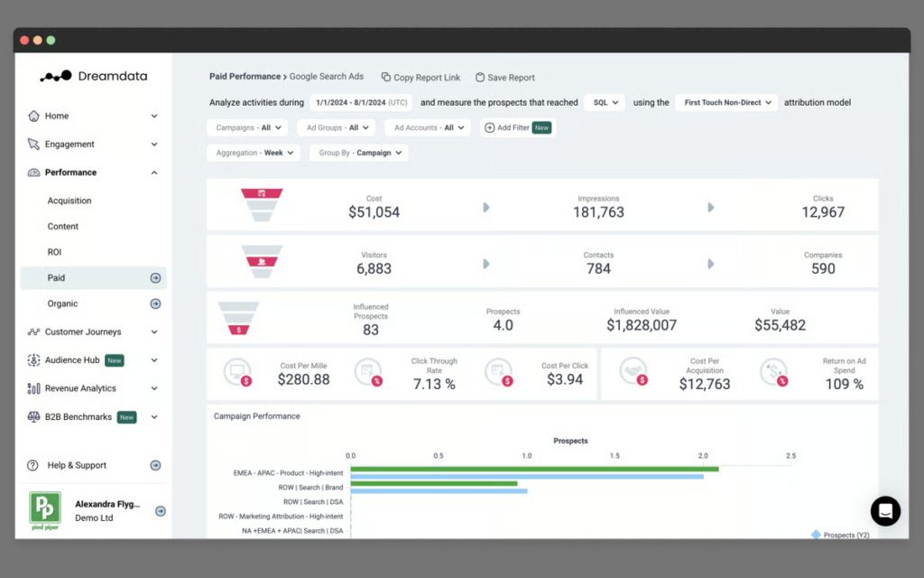Expand the B2B Benchmarks chevron
The width and height of the screenshot is (924, 578).
154,417
